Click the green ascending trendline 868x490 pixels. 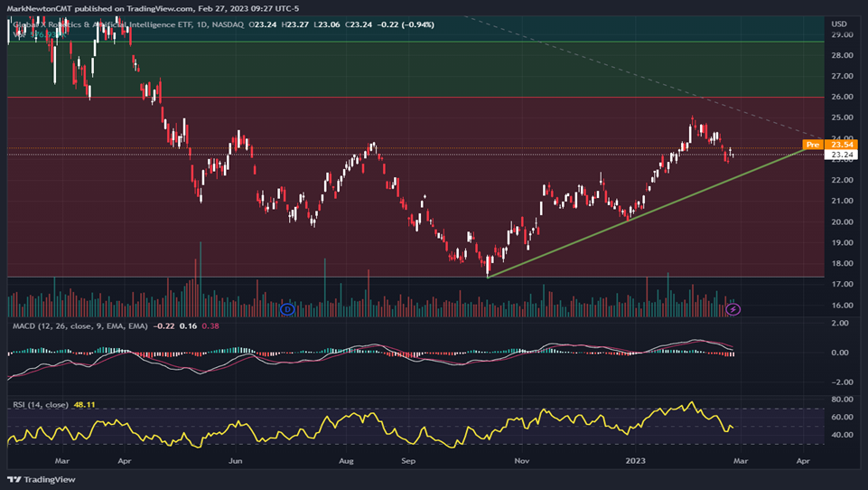pyautogui.click(x=648, y=212)
